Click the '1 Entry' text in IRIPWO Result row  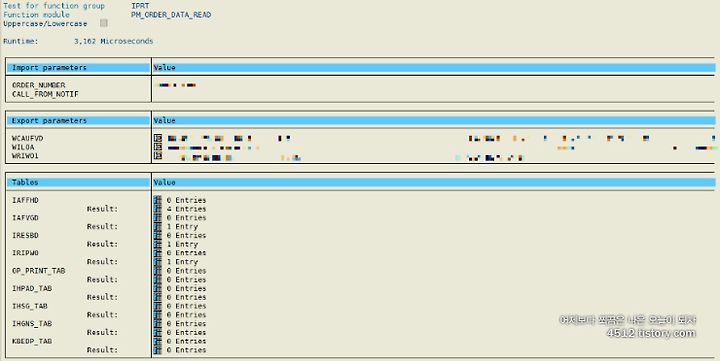click(x=182, y=262)
